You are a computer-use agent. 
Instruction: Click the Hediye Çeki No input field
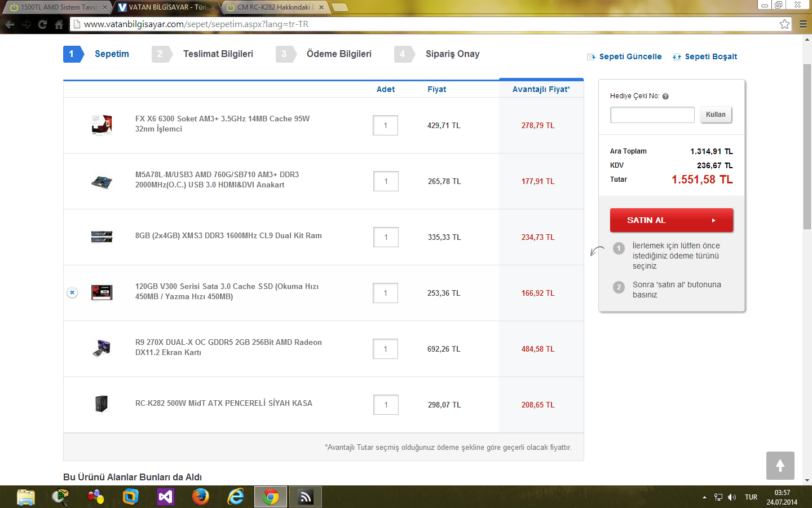click(652, 115)
